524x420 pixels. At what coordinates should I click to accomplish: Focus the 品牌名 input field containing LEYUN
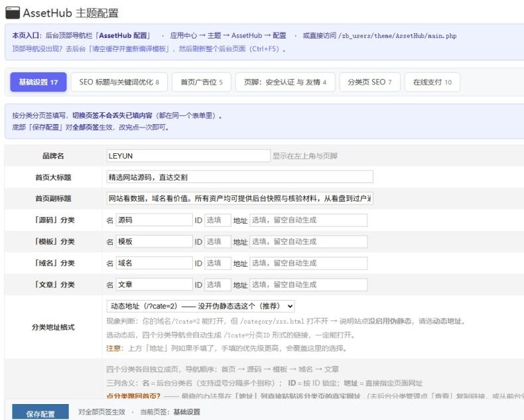pyautogui.click(x=188, y=156)
